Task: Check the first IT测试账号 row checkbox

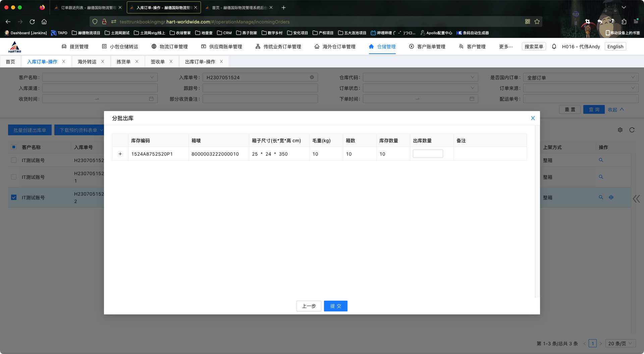Action: coord(14,160)
